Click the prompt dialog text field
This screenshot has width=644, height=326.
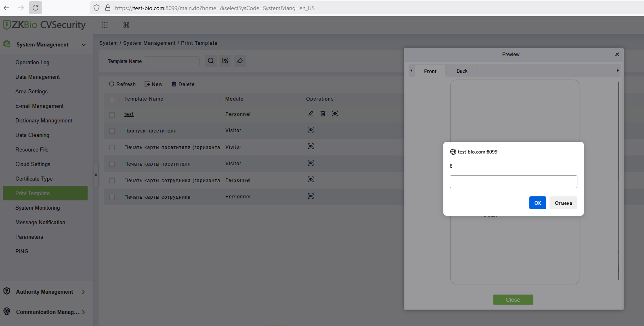pyautogui.click(x=513, y=182)
